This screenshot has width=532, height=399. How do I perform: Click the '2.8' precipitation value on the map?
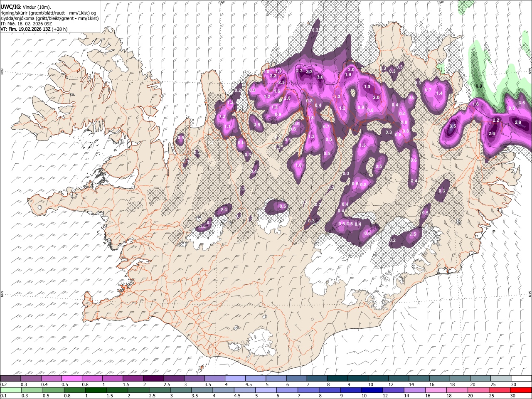click(518, 122)
